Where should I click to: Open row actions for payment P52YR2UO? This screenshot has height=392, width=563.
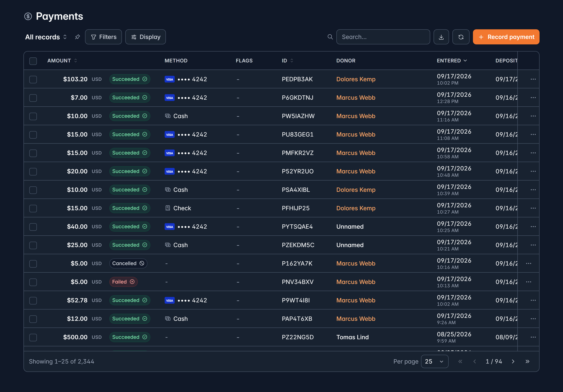pos(533,171)
